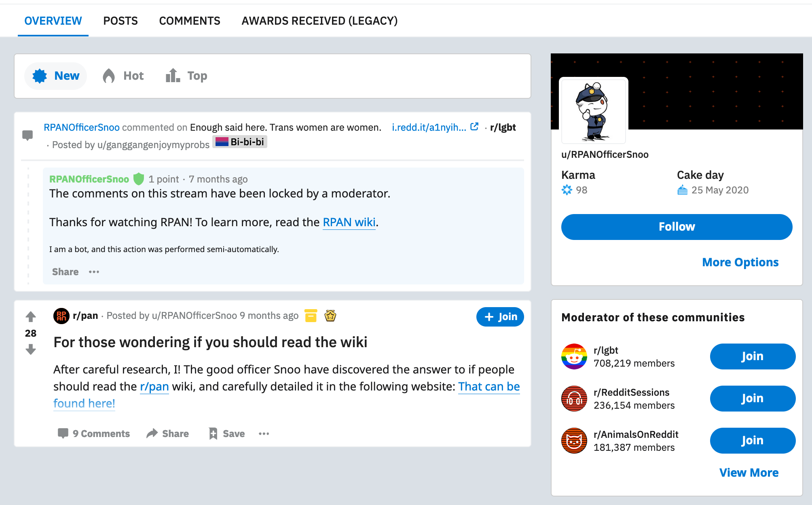Open the RPAN wiki link
Screen dimensions: 812x505
coord(349,222)
